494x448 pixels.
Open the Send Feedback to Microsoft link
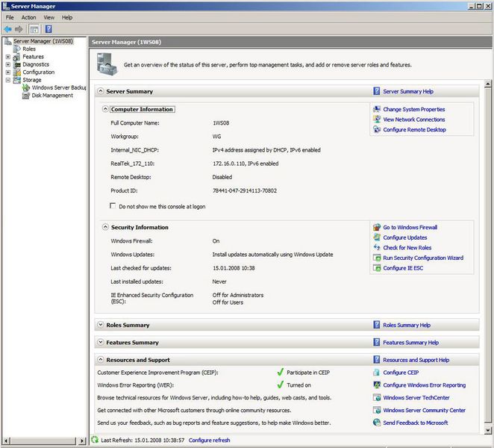click(415, 423)
